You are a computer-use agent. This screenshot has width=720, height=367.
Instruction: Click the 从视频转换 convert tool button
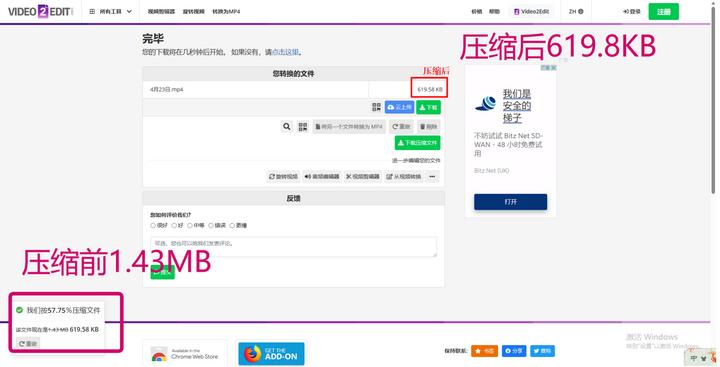(404, 176)
